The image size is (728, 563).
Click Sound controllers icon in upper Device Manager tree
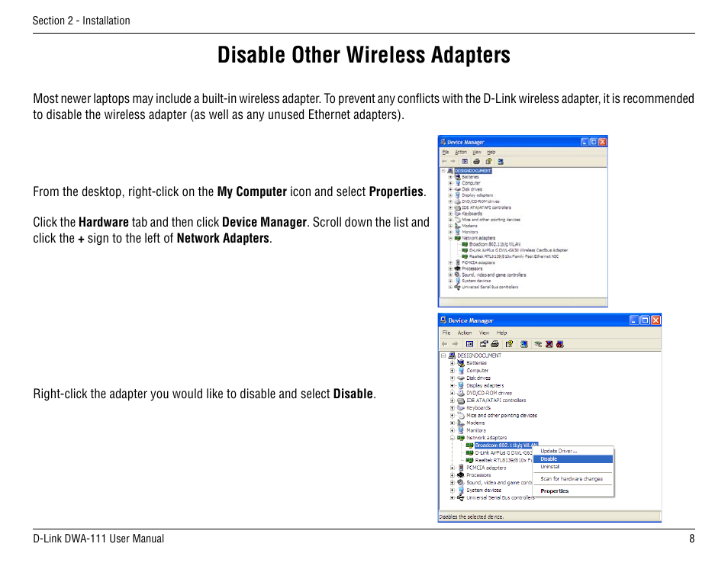[457, 275]
